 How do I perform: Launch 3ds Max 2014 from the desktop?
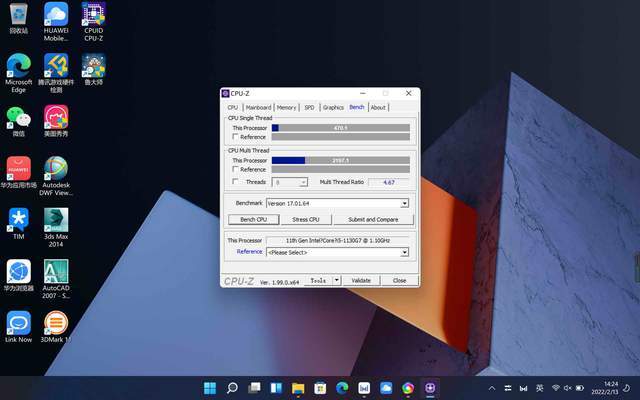56,228
